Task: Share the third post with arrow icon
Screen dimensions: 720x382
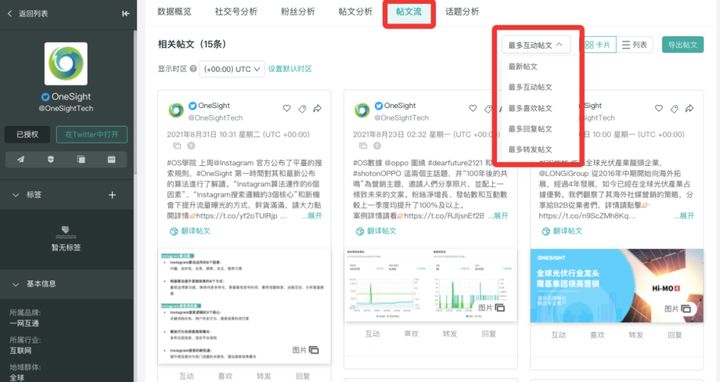Action: pyautogui.click(x=690, y=108)
